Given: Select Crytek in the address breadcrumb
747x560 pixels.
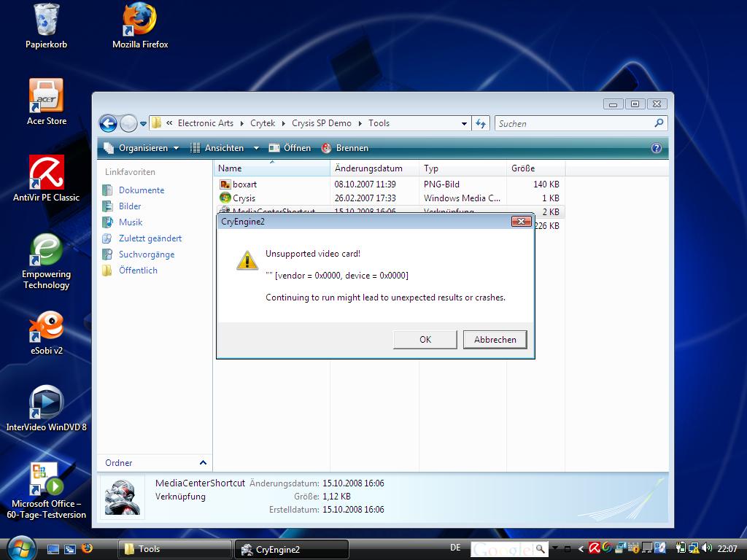Looking at the screenshot, I should click(263, 123).
